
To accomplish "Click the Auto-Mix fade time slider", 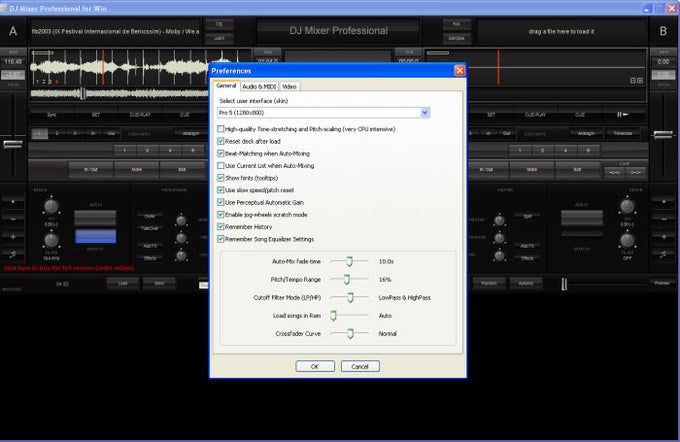I will pos(349,261).
